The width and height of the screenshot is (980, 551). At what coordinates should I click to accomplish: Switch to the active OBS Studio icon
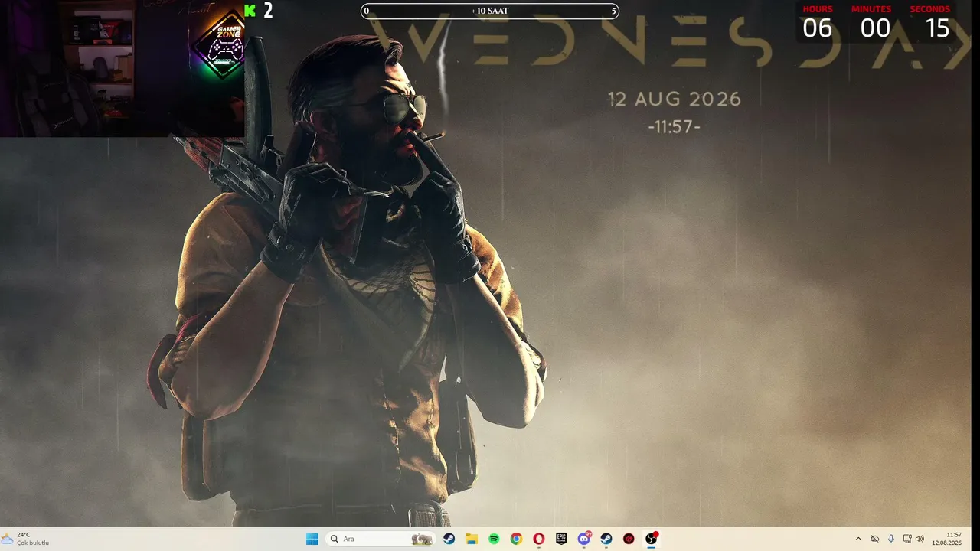point(652,539)
